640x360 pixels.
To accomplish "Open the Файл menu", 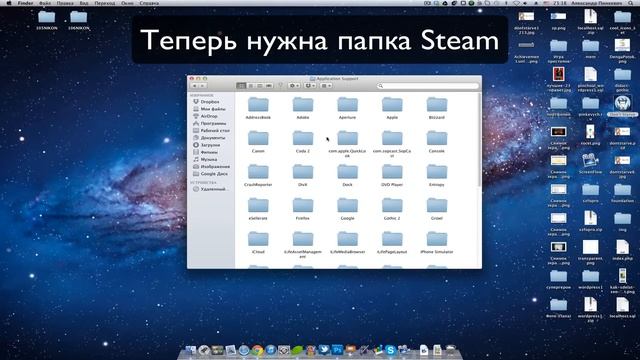I will [x=45, y=3].
